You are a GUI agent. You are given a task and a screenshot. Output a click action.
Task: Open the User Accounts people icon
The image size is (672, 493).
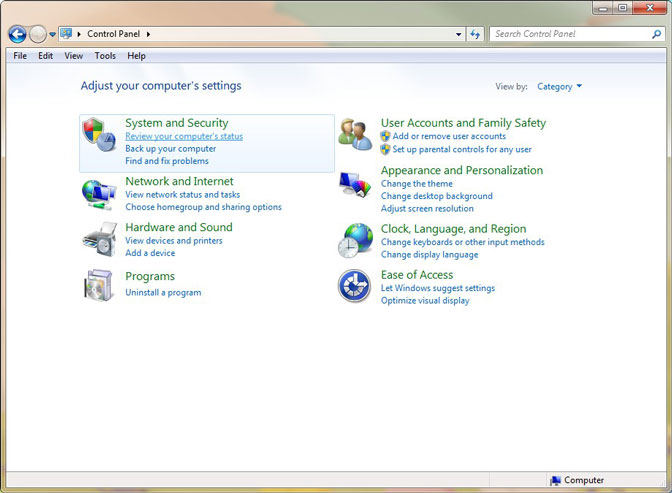click(x=355, y=135)
